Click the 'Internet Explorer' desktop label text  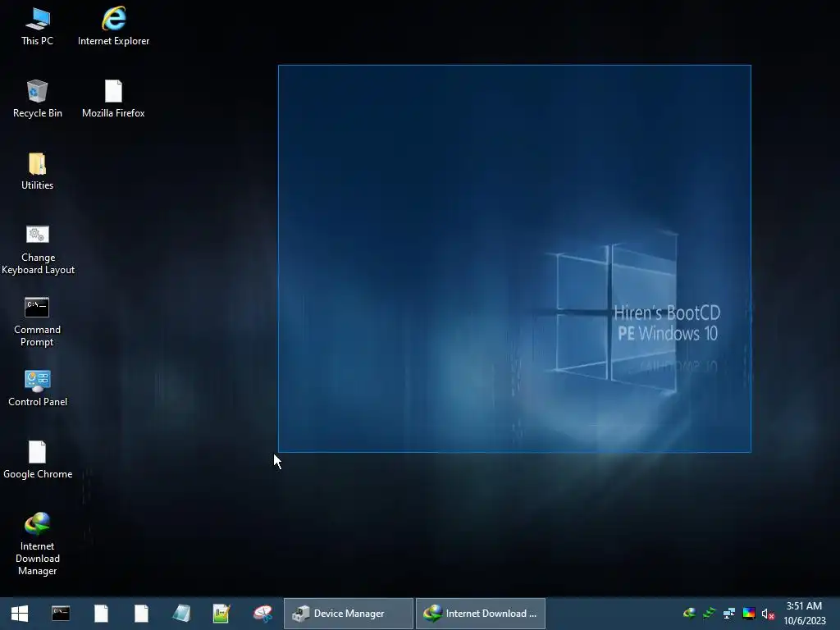(x=113, y=41)
